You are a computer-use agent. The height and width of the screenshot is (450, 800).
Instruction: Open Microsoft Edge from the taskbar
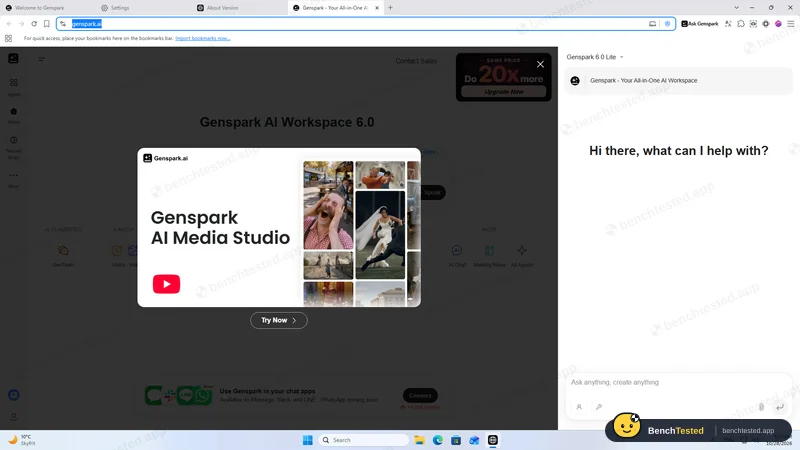tap(438, 440)
